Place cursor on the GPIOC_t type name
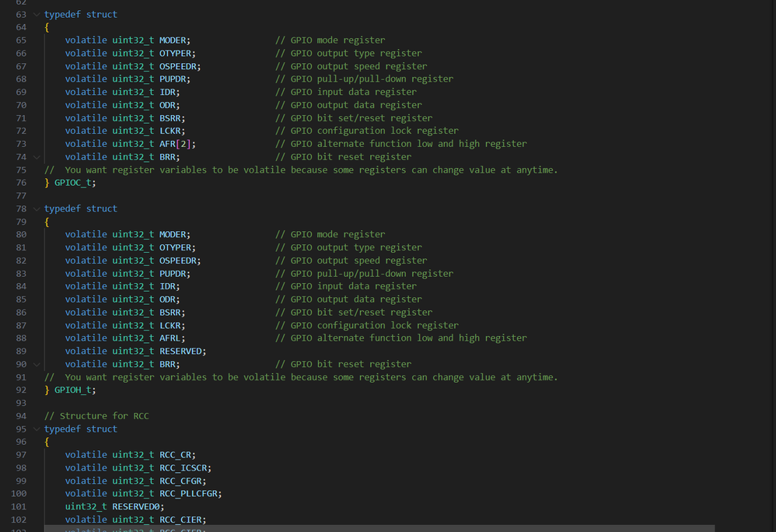Image resolution: width=776 pixels, height=532 pixels. point(72,183)
